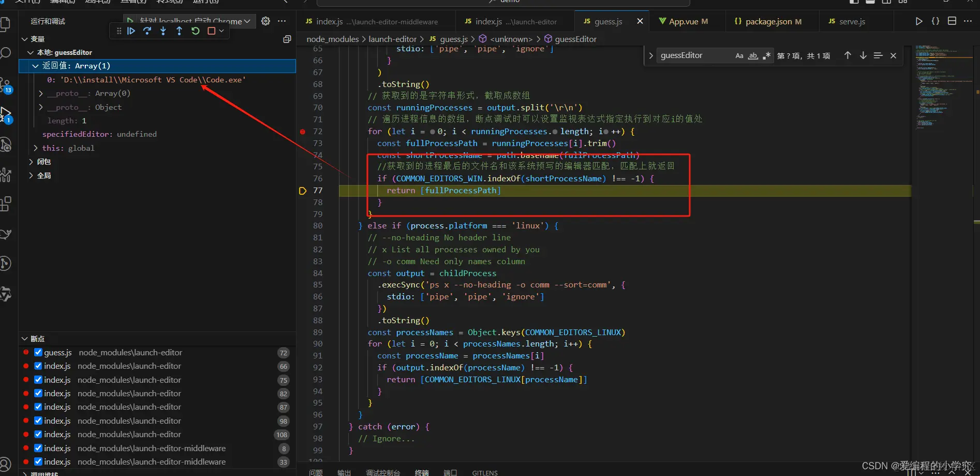Expand the __proto__: Array(0) node

[x=41, y=93]
